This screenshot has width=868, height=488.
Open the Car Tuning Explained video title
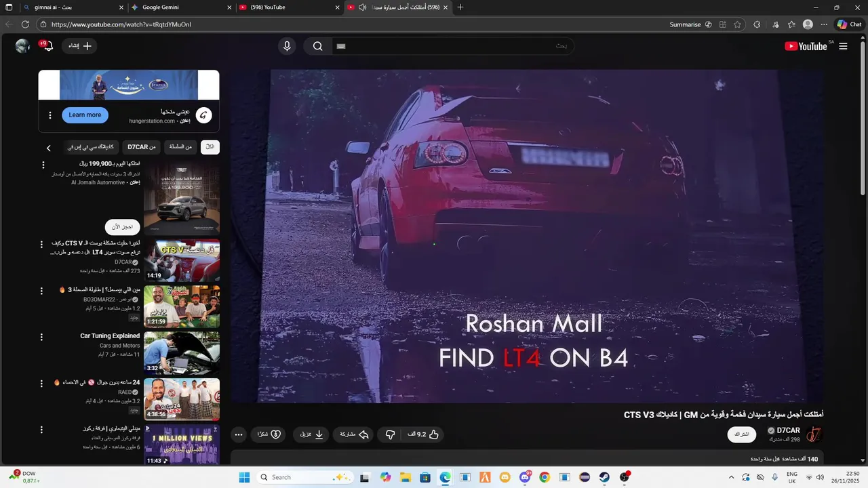tap(110, 335)
